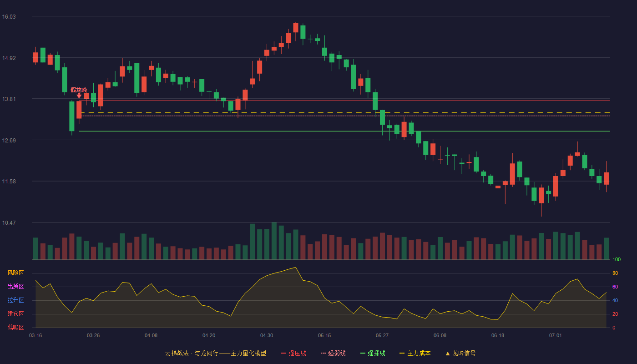Select the 建仓区 zone label
637x364 pixels.
coord(15,314)
